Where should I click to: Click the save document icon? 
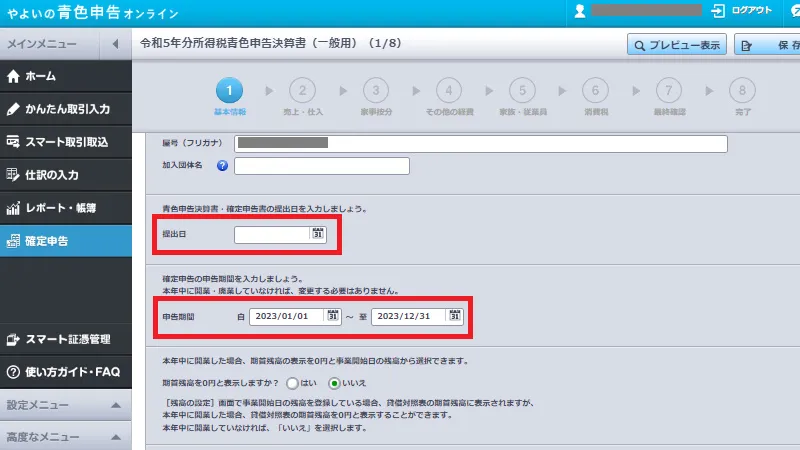tap(746, 46)
